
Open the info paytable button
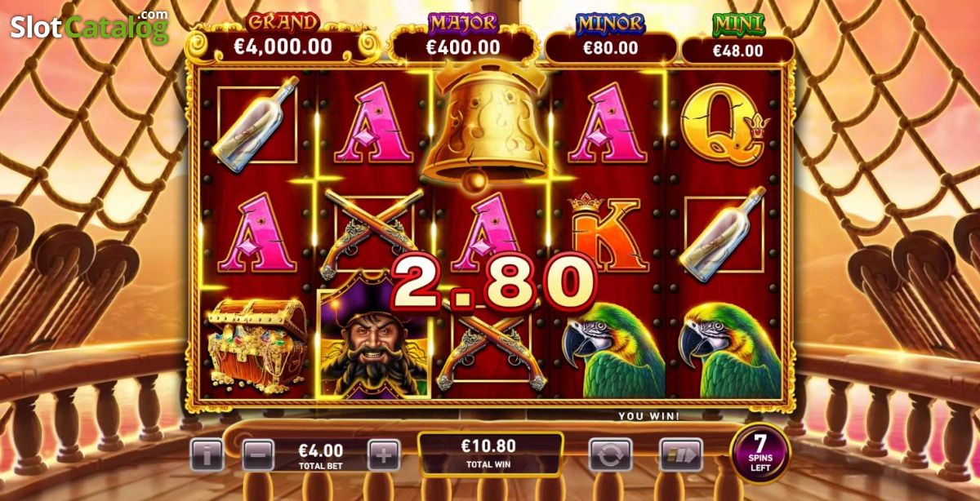point(207,455)
